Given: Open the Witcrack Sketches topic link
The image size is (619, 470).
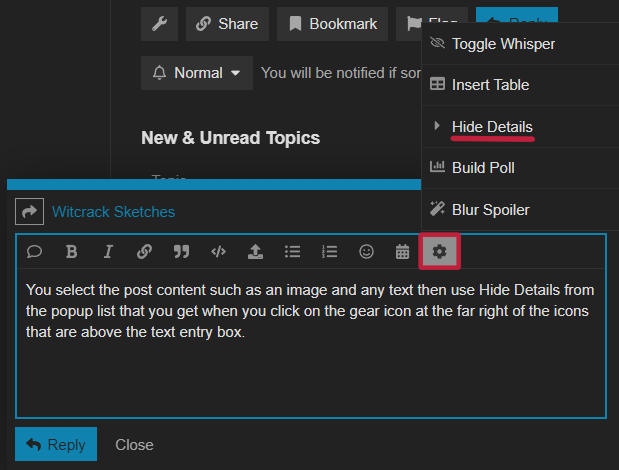Looking at the screenshot, I should pyautogui.click(x=113, y=212).
